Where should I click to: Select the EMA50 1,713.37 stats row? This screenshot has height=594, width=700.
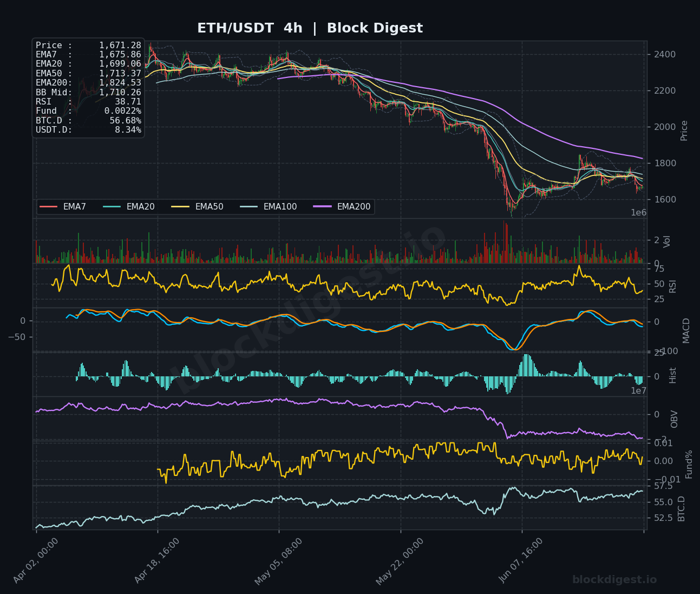88,74
